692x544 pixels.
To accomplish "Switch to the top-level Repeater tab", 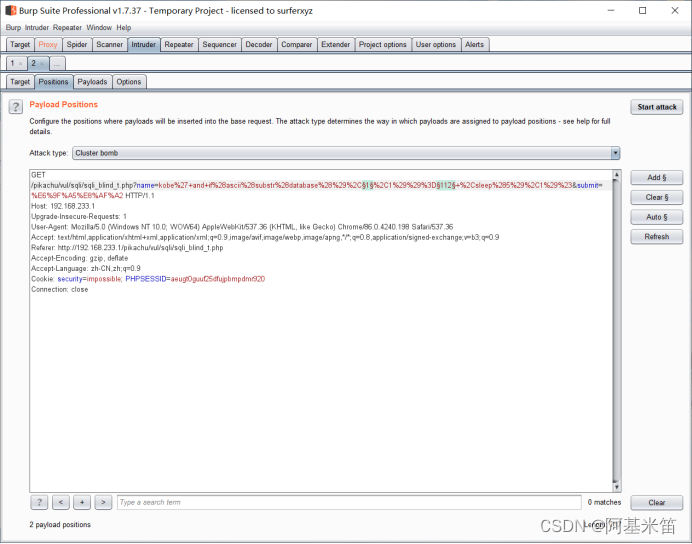I will (x=179, y=45).
